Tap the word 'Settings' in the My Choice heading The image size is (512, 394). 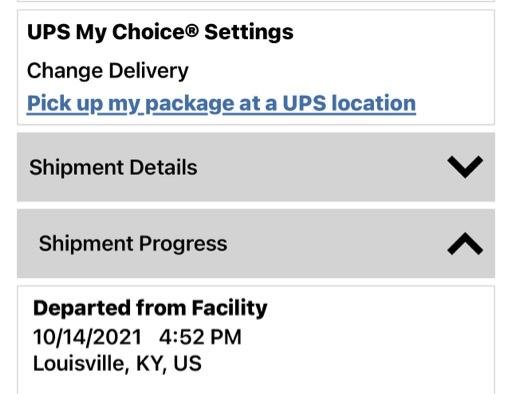point(249,33)
